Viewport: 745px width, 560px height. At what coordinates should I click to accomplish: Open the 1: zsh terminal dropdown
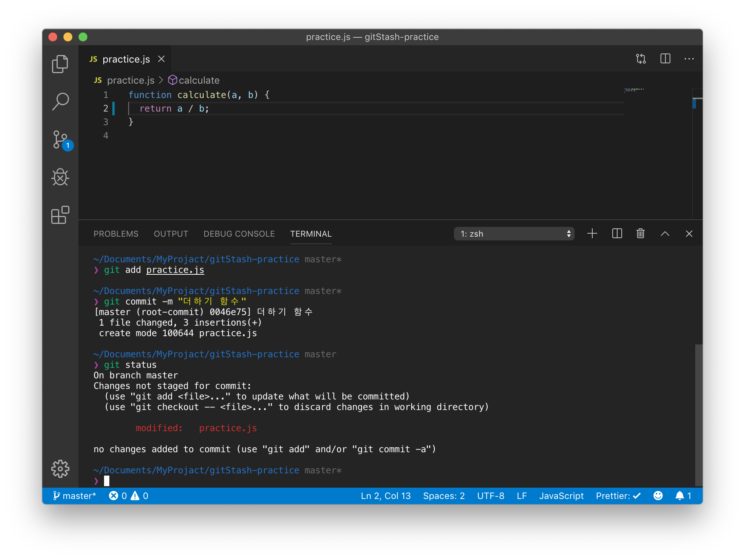click(x=514, y=234)
